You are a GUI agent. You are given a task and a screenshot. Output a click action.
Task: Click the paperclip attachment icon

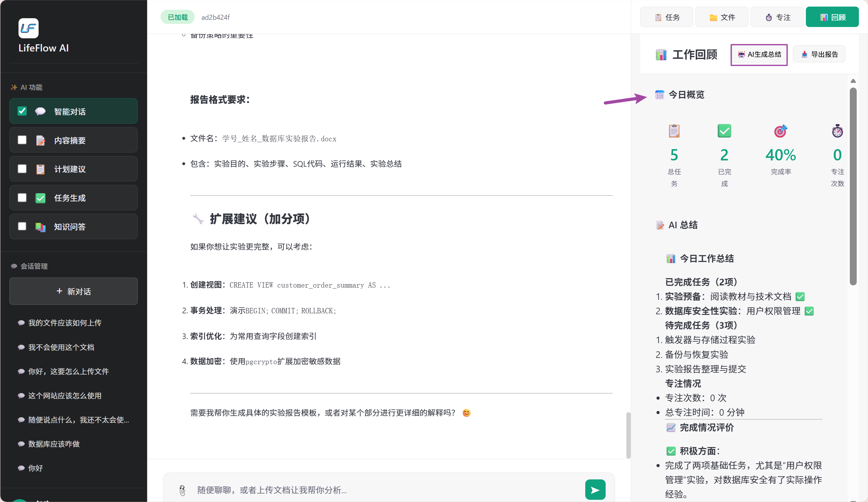182,490
